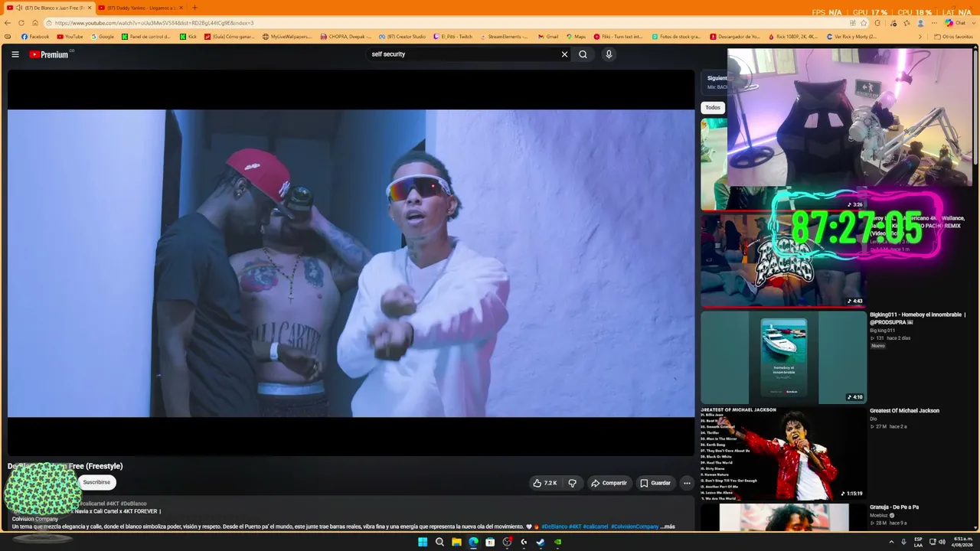Open the Facebook bookmark
The height and width of the screenshot is (551, 980).
[35, 36]
